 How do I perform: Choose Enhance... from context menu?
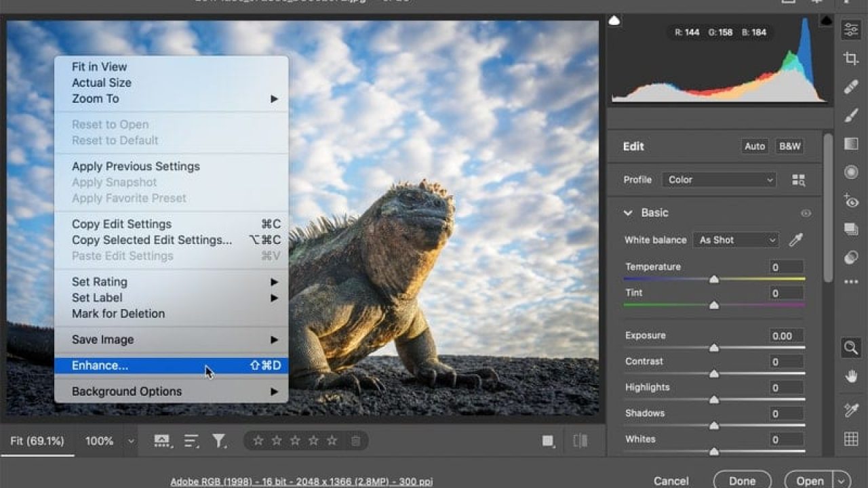pyautogui.click(x=171, y=365)
